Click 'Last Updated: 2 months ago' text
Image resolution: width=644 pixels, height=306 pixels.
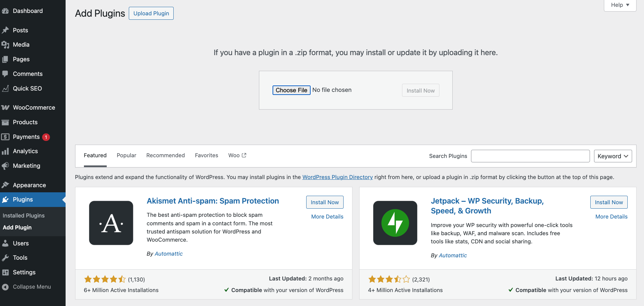point(306,278)
